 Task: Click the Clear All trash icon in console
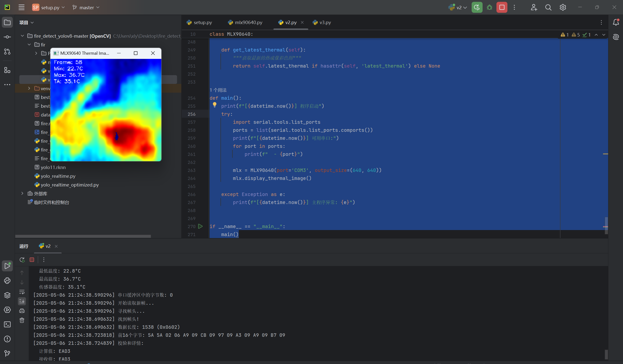[x=22, y=320]
